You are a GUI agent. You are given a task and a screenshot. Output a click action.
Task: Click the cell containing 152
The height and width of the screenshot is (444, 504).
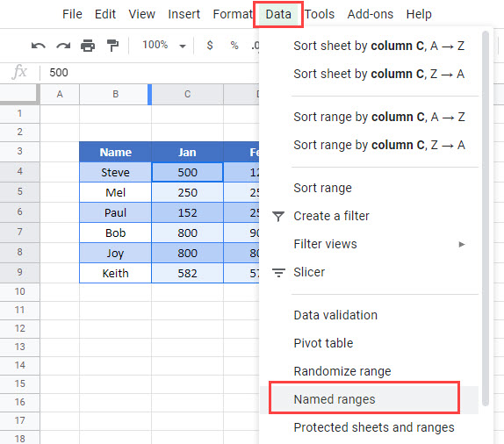[x=187, y=212]
